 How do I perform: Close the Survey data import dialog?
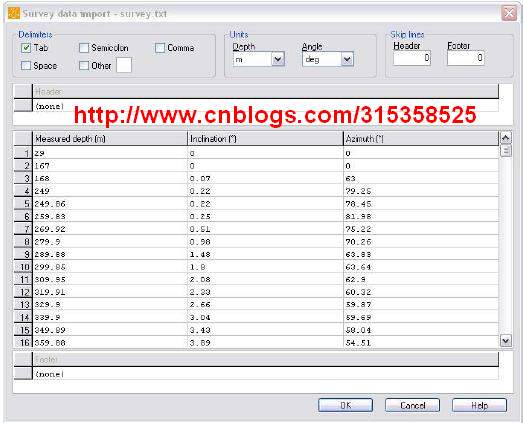tap(509, 13)
